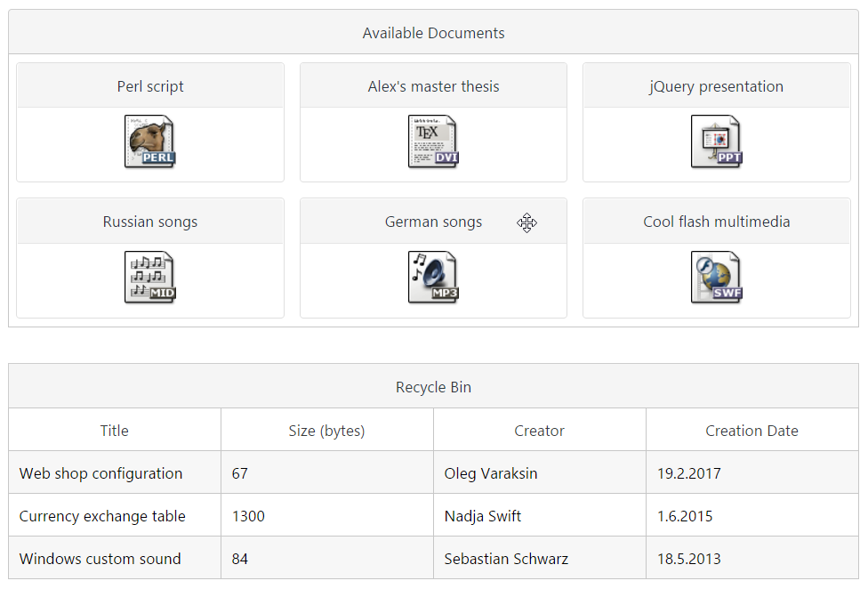Image resolution: width=868 pixels, height=589 pixels.
Task: Click the Creator column header
Action: [540, 430]
